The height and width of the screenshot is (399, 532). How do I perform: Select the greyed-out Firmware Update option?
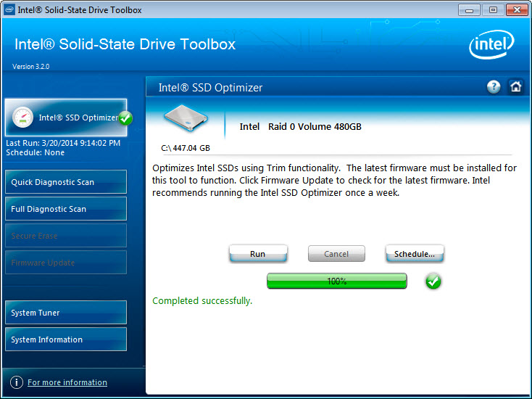(x=66, y=263)
